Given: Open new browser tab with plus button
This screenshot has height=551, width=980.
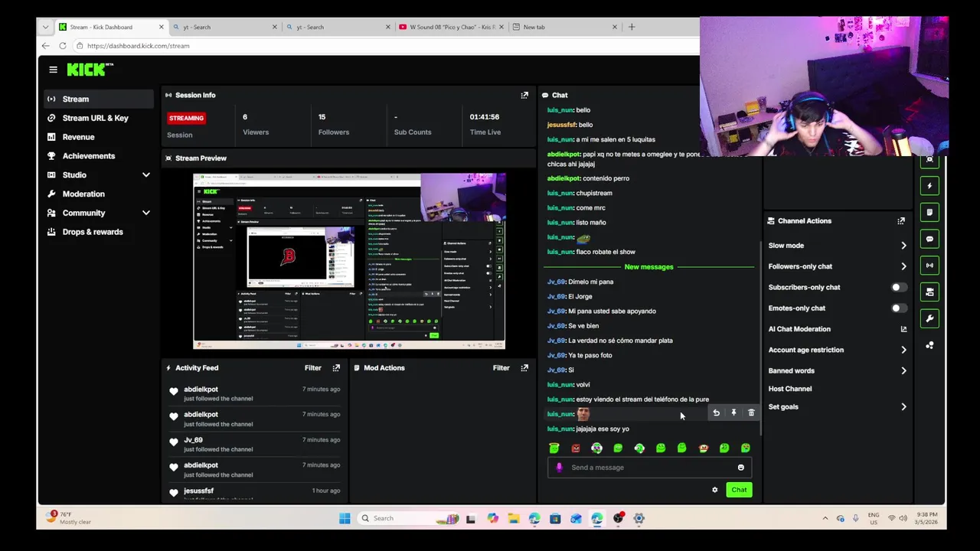Looking at the screenshot, I should (x=632, y=27).
